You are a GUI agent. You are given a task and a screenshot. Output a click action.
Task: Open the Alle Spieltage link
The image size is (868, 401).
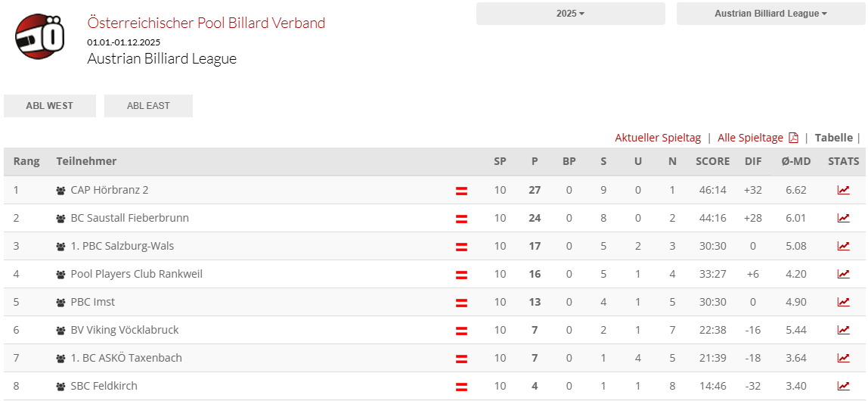750,138
